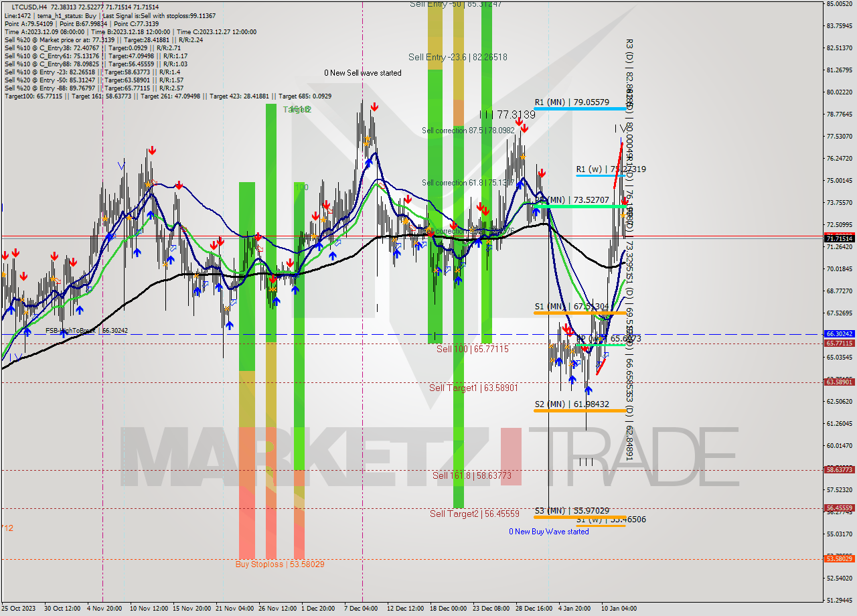Click the 'Buy Stoploss | 53.58029' label
This screenshot has height=616, width=857.
click(x=280, y=564)
